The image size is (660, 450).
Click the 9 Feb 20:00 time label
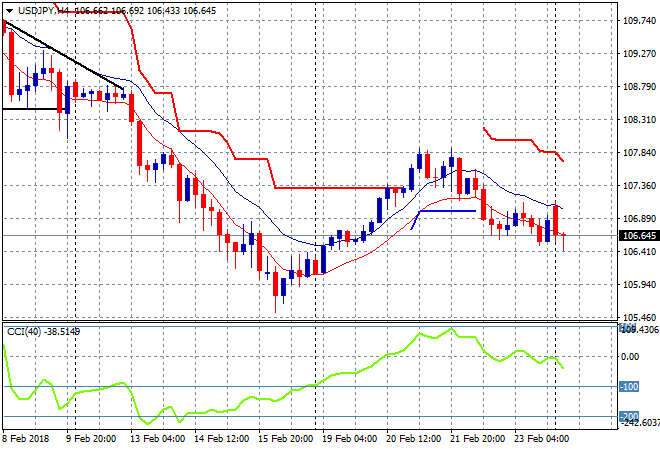coord(90,439)
